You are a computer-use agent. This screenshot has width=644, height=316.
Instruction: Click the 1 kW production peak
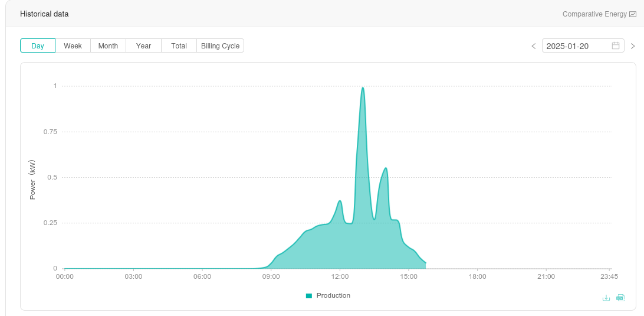[363, 88]
